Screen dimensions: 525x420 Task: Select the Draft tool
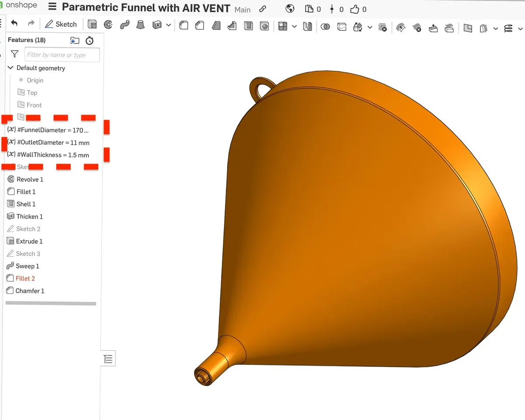click(x=216, y=26)
